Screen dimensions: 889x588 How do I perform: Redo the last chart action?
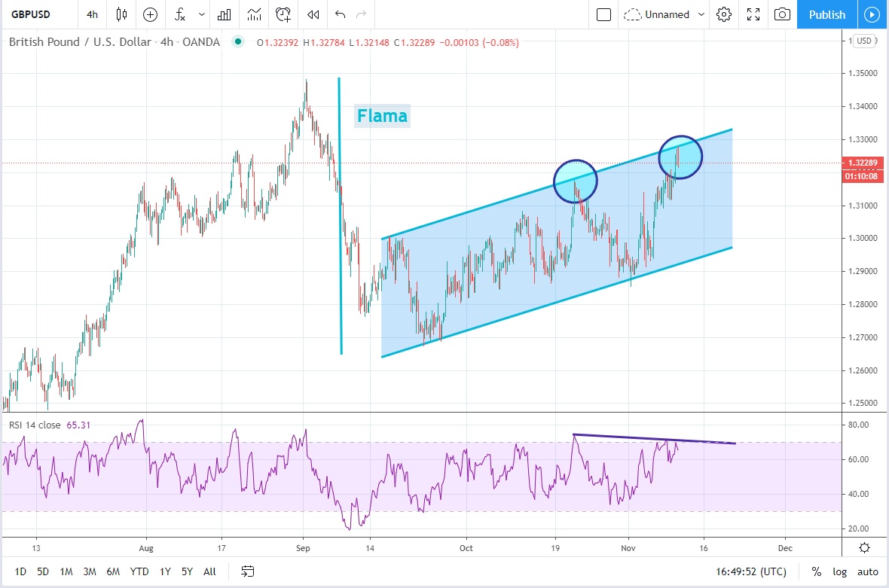click(x=361, y=14)
